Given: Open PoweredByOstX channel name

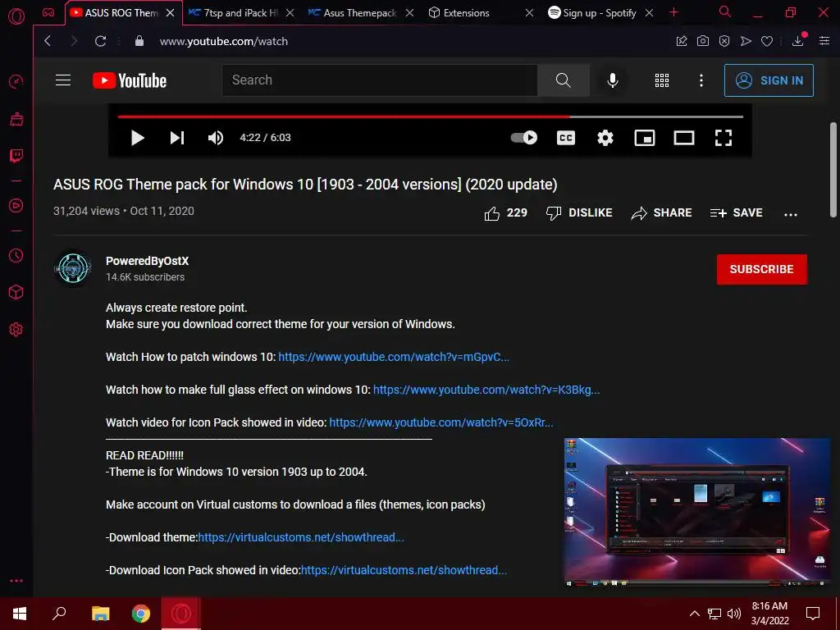Looking at the screenshot, I should coord(148,261).
